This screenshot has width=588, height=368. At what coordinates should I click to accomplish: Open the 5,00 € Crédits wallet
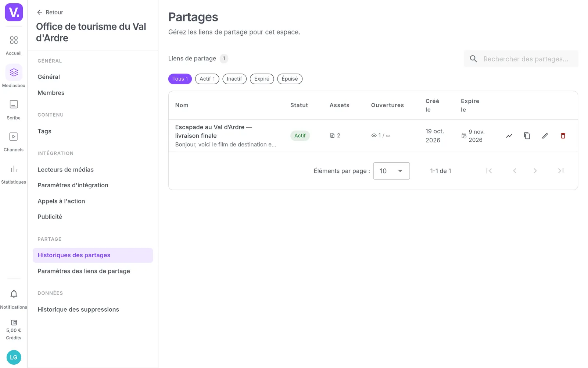(x=14, y=330)
